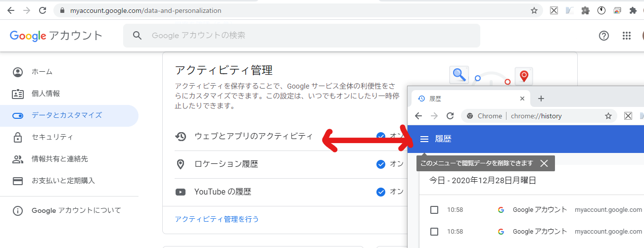Click the search magnifier in the account search
Image resolution: width=644 pixels, height=248 pixels.
point(138,36)
